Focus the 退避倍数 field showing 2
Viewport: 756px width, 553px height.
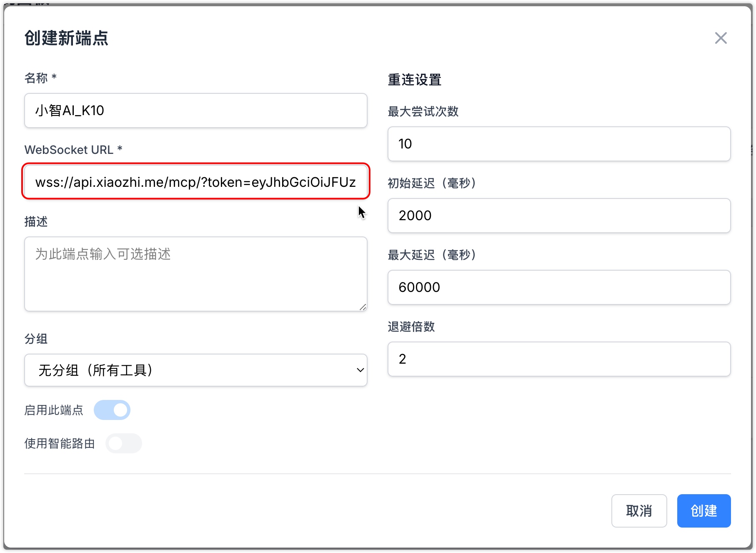point(559,359)
